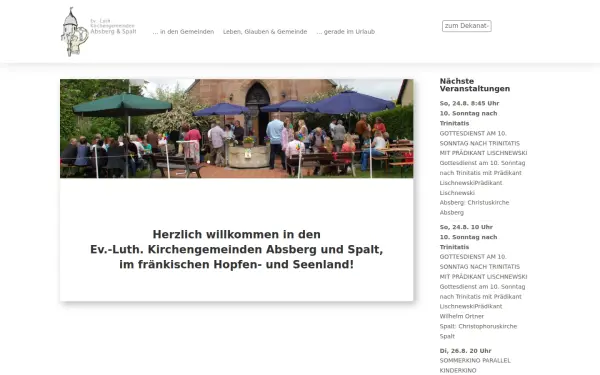The width and height of the screenshot is (600, 375).
Task: Open the '… in den Gemeinden' menu
Action: 183,32
